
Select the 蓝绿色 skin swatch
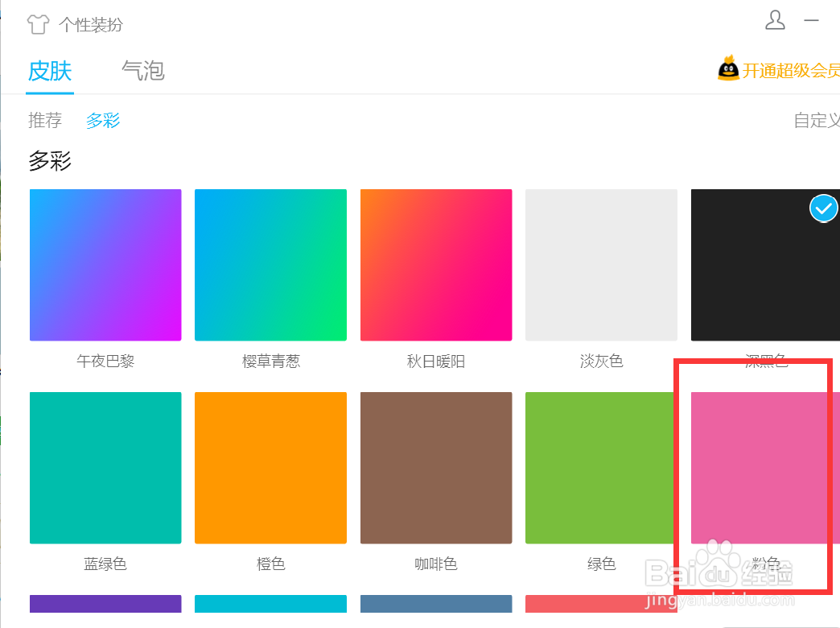pos(105,468)
